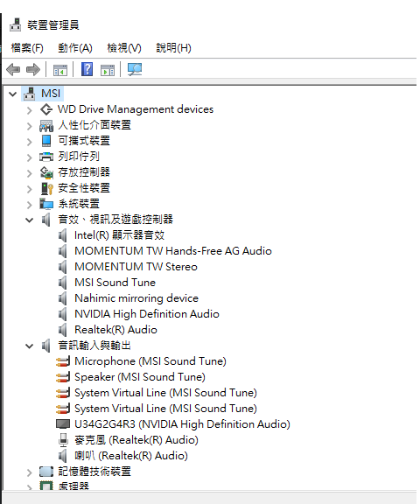
Task: Select Intel(R) 顯示器音效 device
Action: pos(119,235)
